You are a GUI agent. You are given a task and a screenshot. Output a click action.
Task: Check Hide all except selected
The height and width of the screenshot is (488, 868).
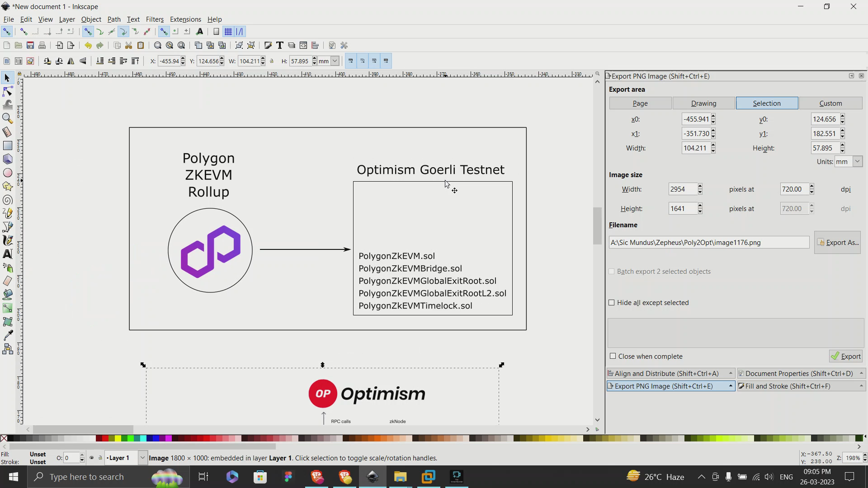tap(612, 303)
